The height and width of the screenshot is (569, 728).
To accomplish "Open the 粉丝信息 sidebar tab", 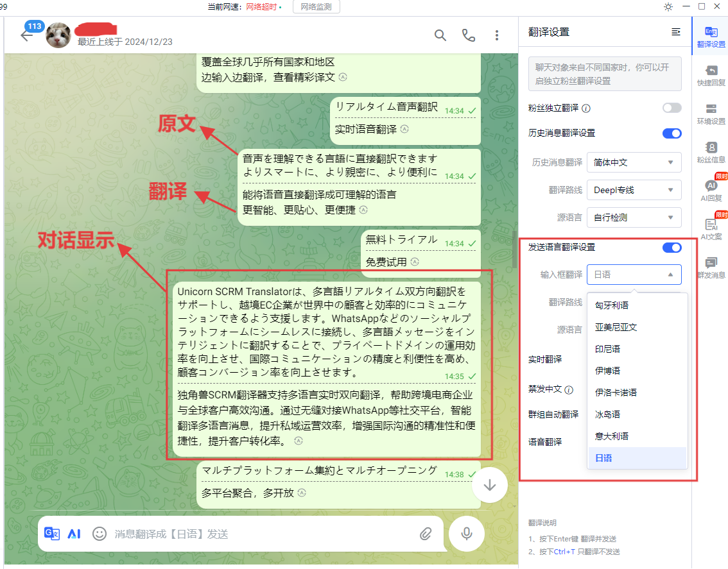I will point(711,152).
